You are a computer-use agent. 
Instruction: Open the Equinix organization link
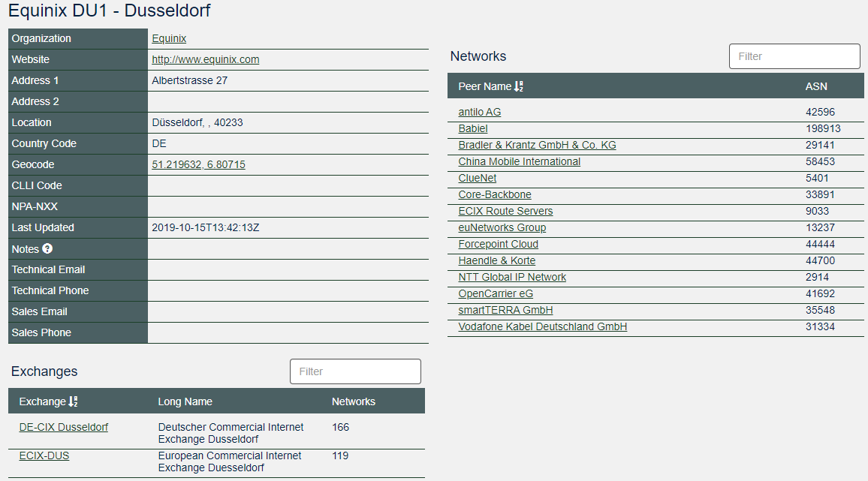coord(169,38)
